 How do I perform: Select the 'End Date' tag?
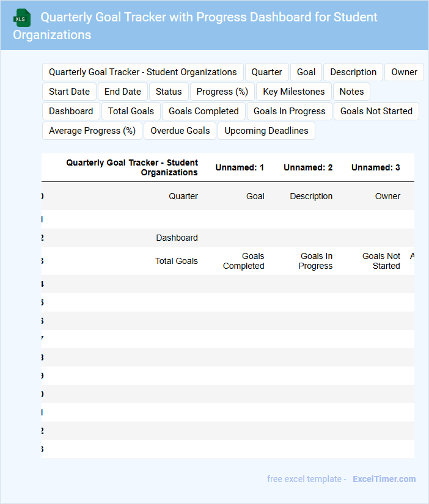(122, 92)
